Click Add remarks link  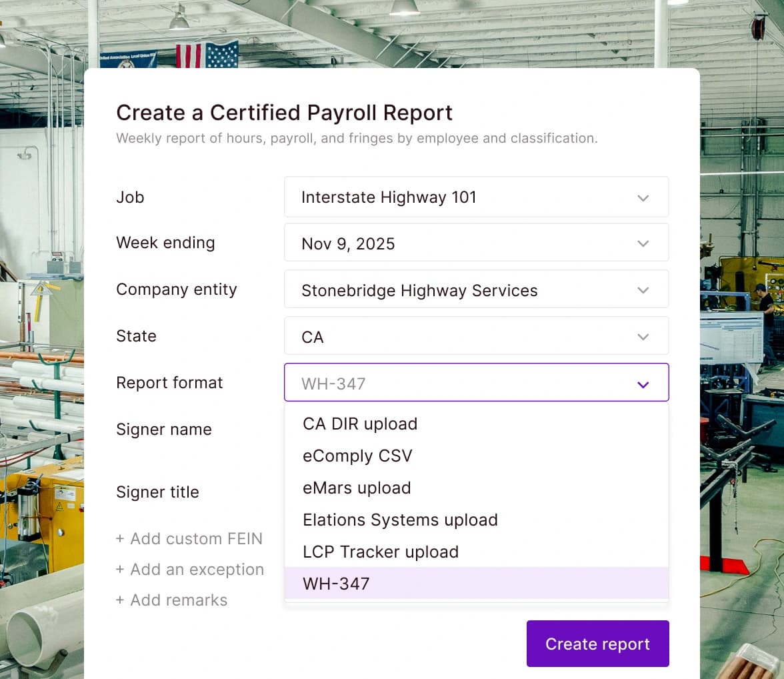[x=171, y=600]
